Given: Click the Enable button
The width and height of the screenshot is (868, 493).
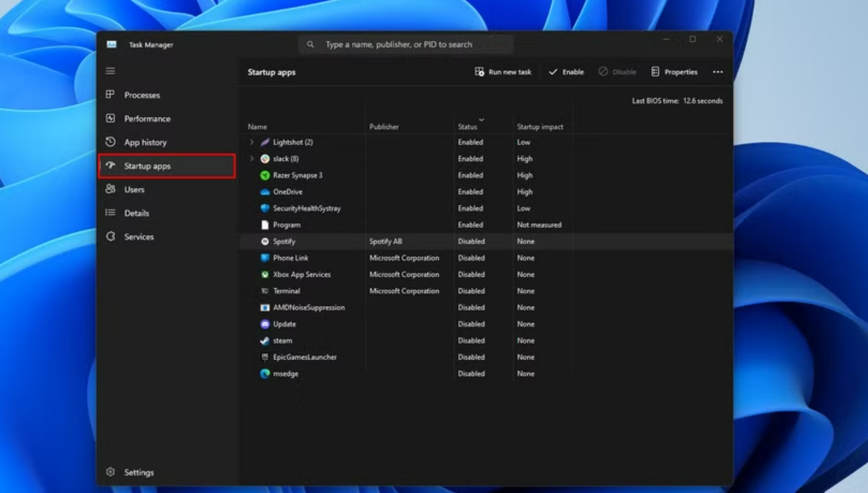Looking at the screenshot, I should tap(566, 72).
